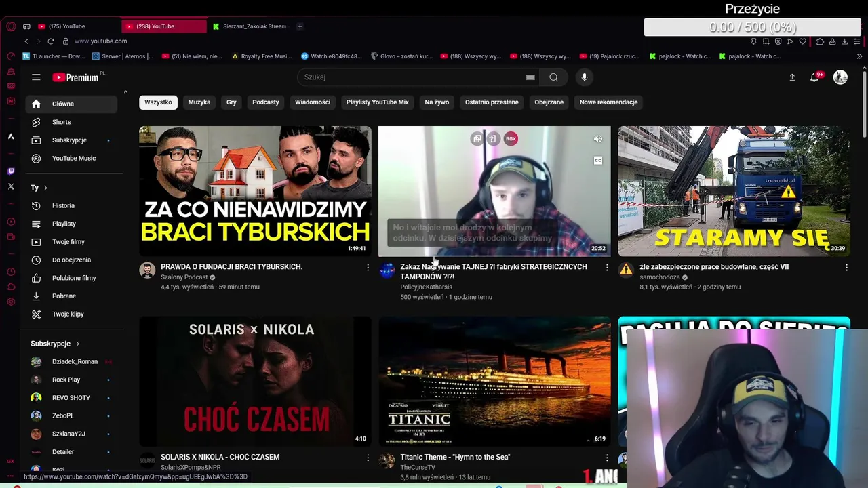This screenshot has height=488, width=868.
Task: Open Twoje filmy section
Action: tap(71, 242)
